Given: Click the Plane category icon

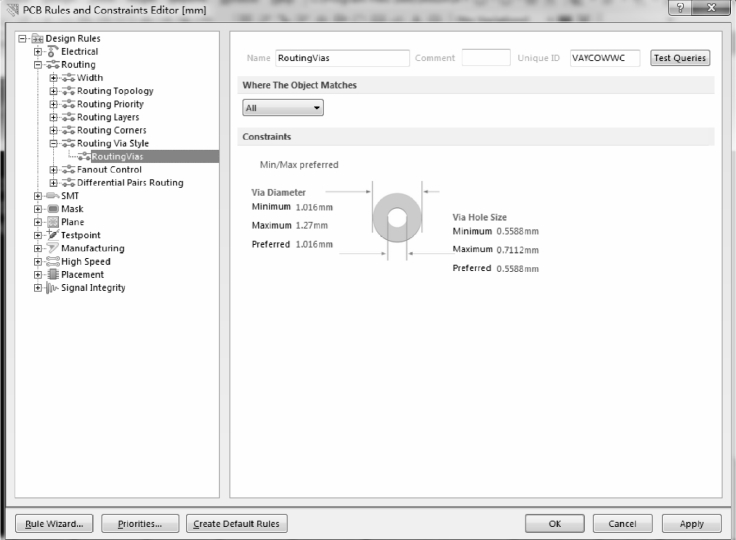Looking at the screenshot, I should [x=53, y=222].
